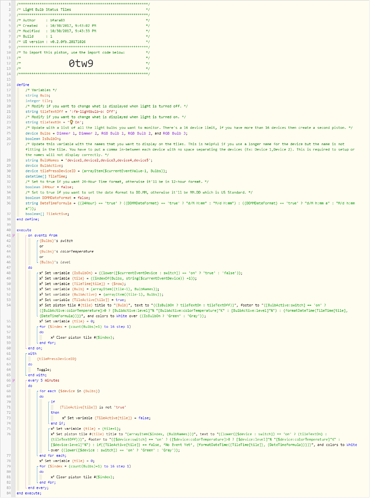Select the 'end with;' line
Screen dimensions: 372x500
37,376
